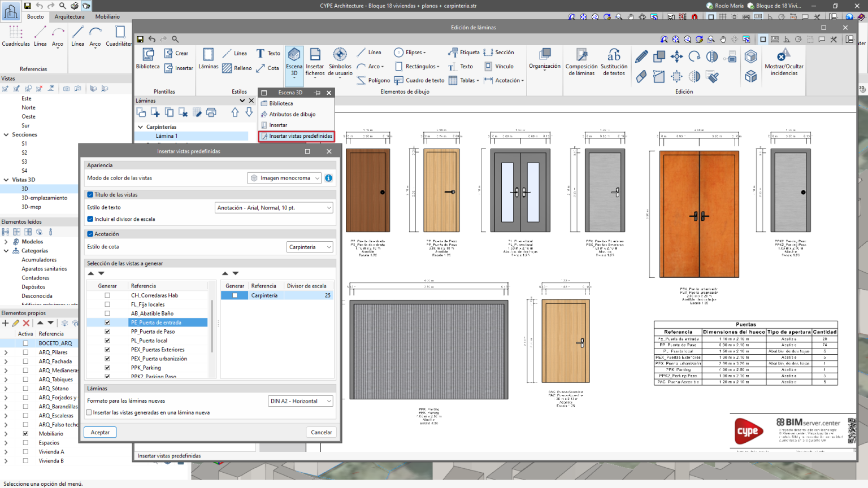Screen dimensions: 868x488
Task: Open the Estilo de cota dropdown
Action: point(310,247)
